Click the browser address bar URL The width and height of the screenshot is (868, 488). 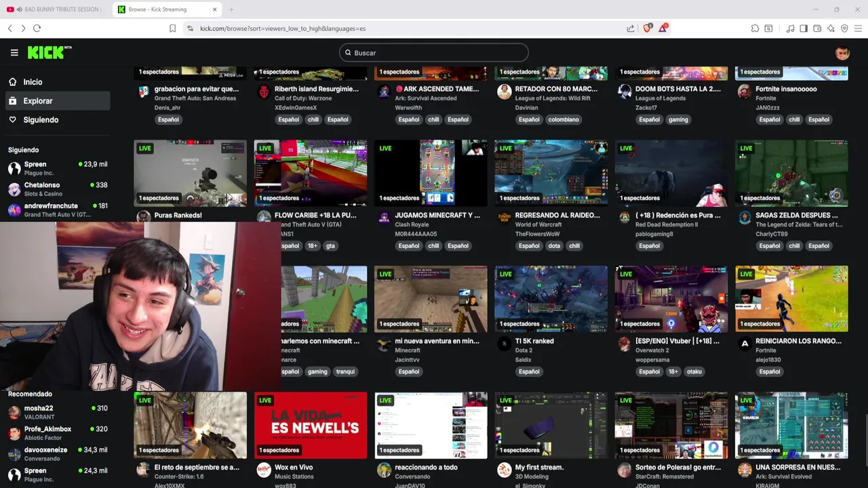[283, 28]
